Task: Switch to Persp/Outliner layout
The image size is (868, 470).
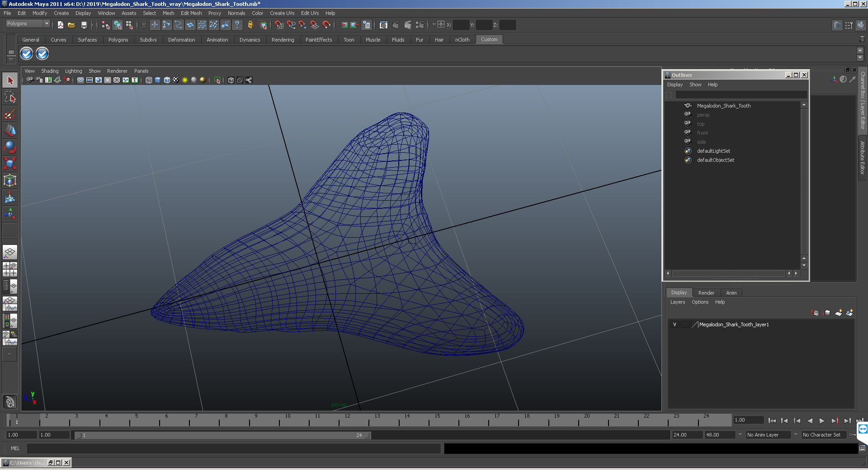Action: [10, 287]
